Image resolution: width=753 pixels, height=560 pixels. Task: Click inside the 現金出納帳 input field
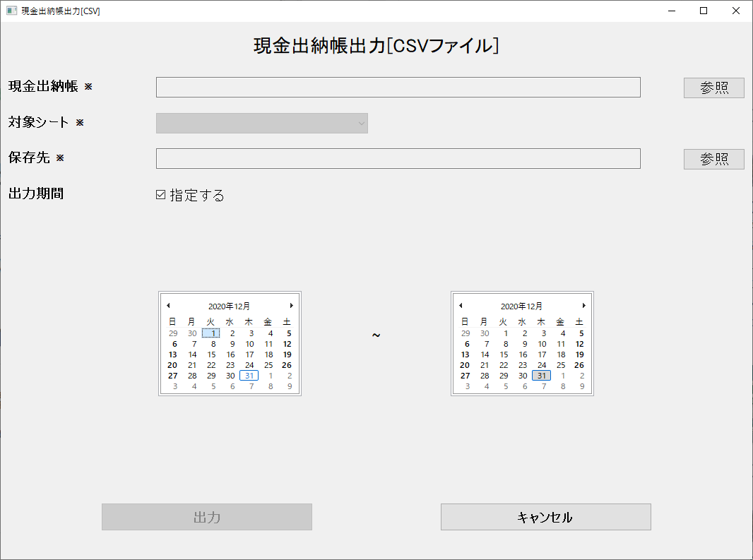tap(398, 87)
